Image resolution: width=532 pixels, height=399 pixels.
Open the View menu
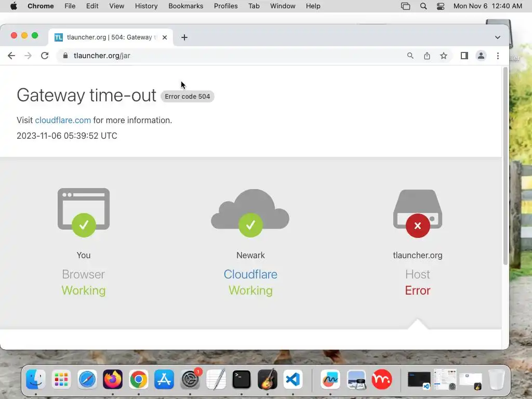[x=116, y=6]
